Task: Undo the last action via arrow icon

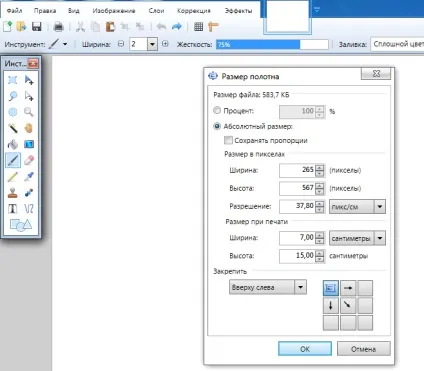Action: [x=161, y=27]
